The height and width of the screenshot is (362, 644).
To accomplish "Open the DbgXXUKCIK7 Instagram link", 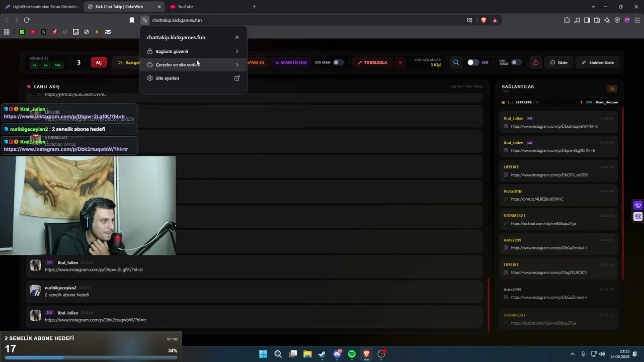I will point(549,273).
